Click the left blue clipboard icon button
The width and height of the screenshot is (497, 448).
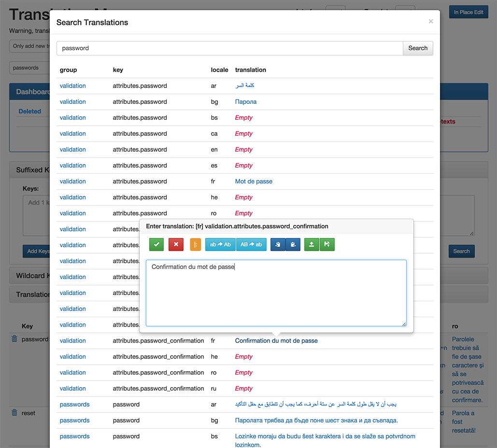coord(278,244)
